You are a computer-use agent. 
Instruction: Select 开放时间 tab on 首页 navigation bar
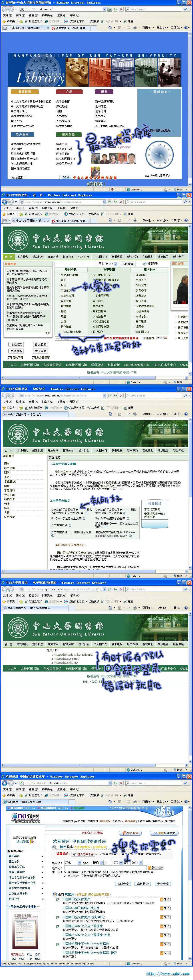pos(53,257)
